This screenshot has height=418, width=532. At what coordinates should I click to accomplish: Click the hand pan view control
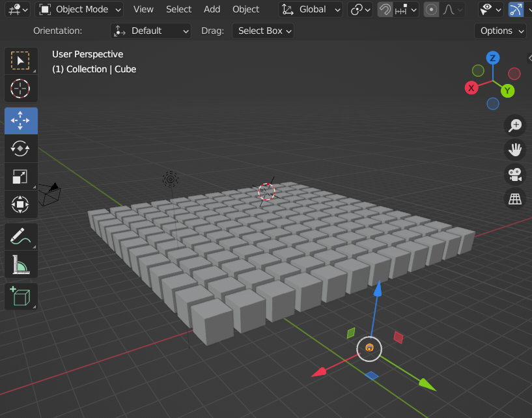515,150
